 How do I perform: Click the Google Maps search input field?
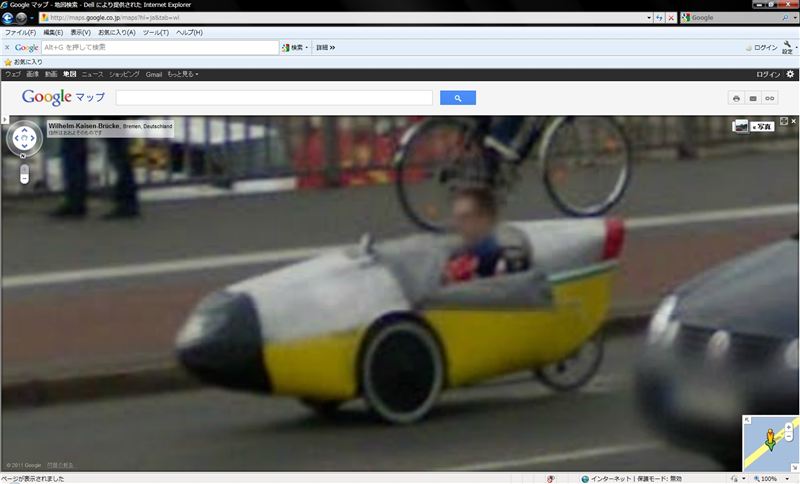274,97
